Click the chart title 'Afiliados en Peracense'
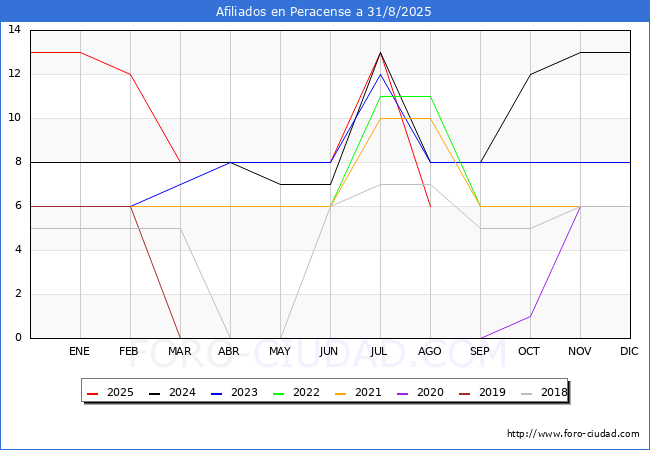Image resolution: width=650 pixels, height=450 pixels. tap(324, 12)
